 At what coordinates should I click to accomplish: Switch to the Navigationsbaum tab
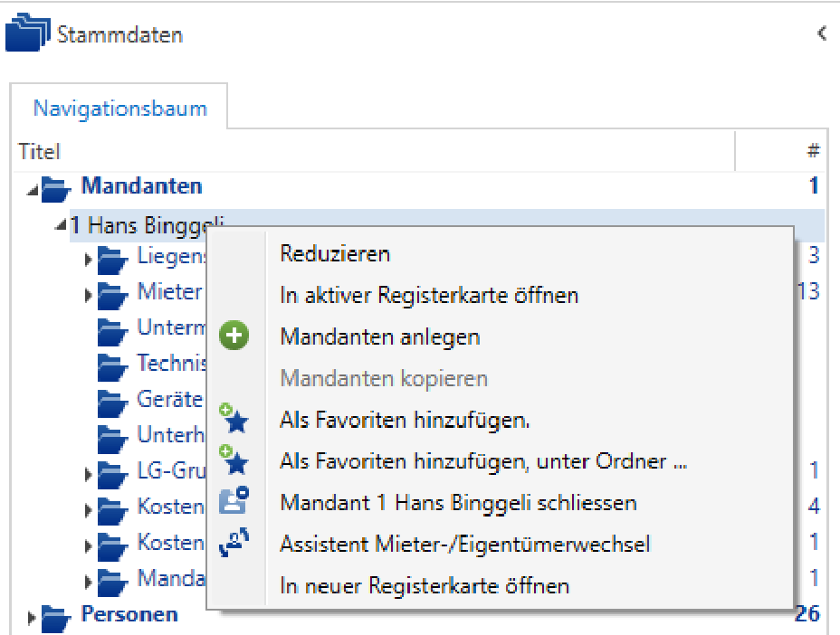[x=120, y=109]
